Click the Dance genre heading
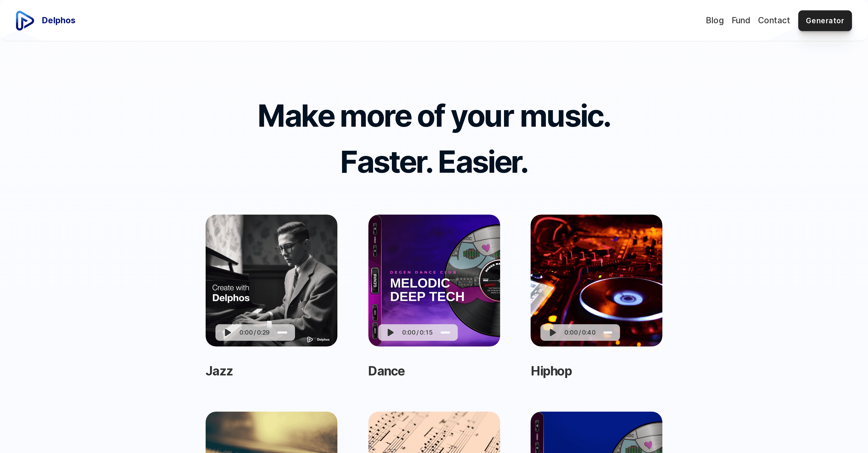Screen dimensions: 868x453 [x=386, y=371]
